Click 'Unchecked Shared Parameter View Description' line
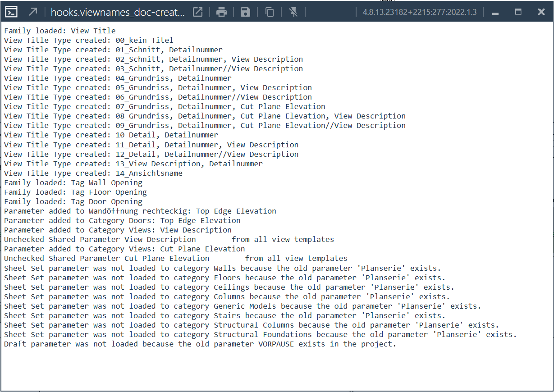The height and width of the screenshot is (392, 554). point(169,240)
